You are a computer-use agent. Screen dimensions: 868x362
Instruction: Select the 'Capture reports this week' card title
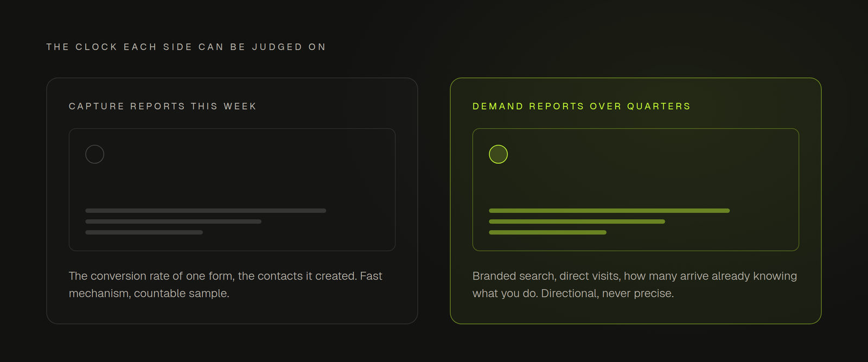coord(162,106)
